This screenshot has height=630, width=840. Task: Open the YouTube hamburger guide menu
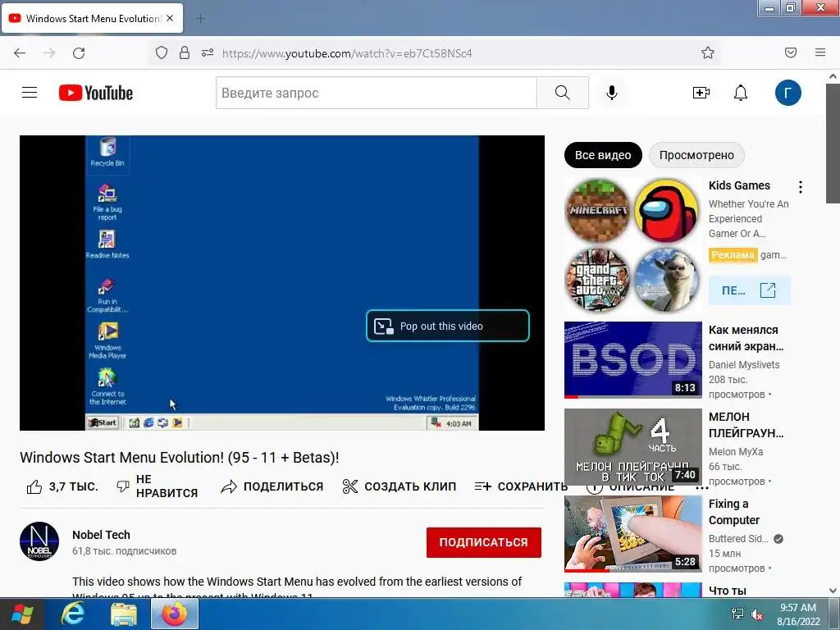click(x=30, y=93)
